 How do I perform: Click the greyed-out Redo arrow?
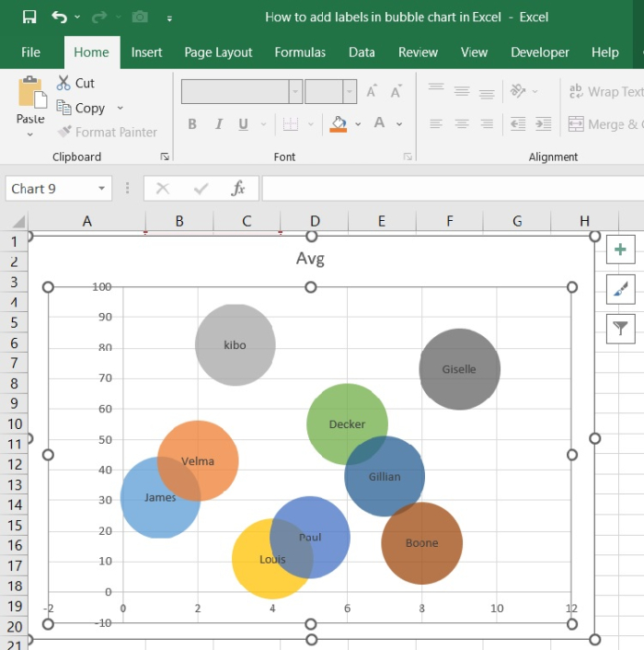(99, 17)
